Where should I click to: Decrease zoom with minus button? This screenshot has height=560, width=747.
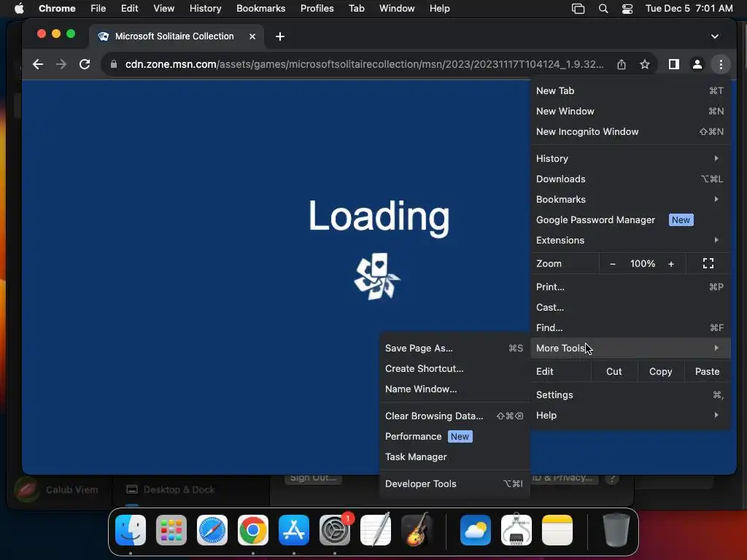[613, 264]
